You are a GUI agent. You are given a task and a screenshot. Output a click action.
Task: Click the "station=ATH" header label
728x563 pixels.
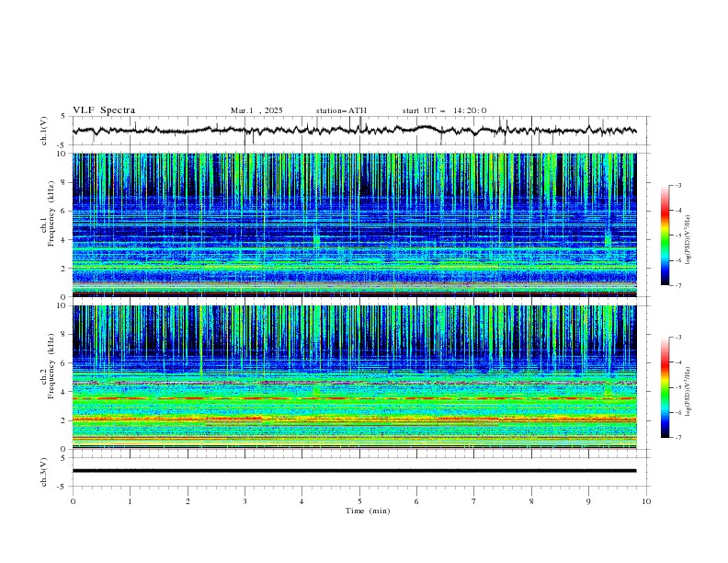tap(341, 110)
